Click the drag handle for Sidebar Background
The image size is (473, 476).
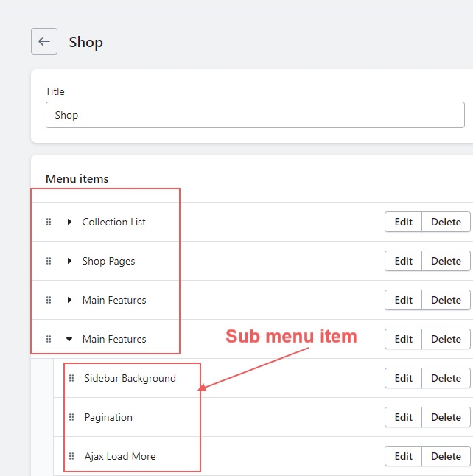point(71,378)
